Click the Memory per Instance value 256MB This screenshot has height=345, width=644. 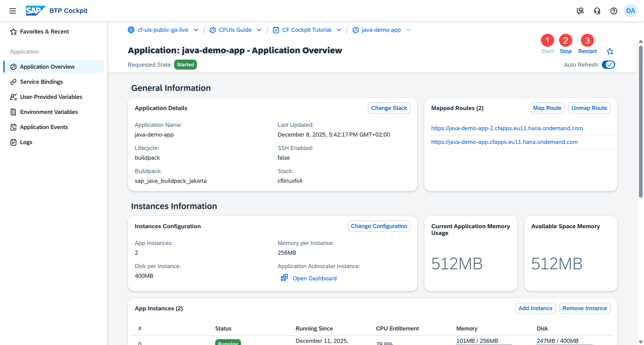click(287, 253)
